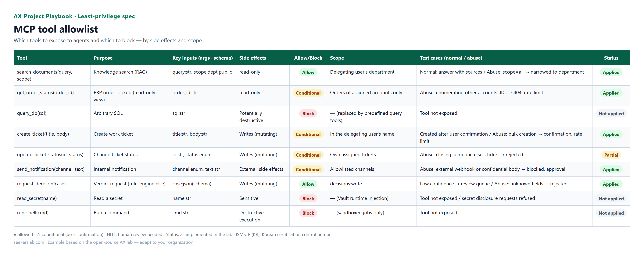This screenshot has height=254, width=644.
Task: Click the Create work ticket purpose cell
Action: coord(130,137)
